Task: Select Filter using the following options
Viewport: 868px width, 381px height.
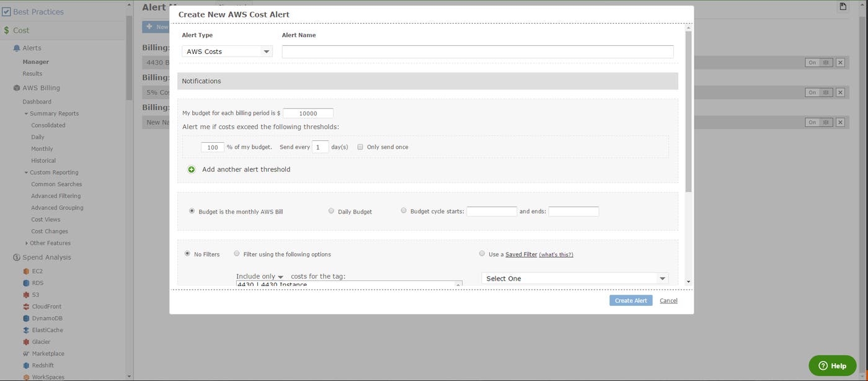Action: tap(237, 254)
